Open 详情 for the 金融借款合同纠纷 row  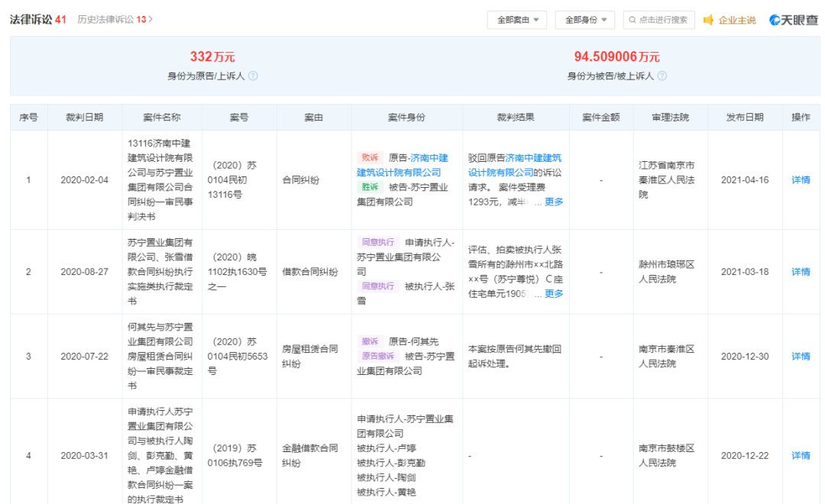[801, 456]
